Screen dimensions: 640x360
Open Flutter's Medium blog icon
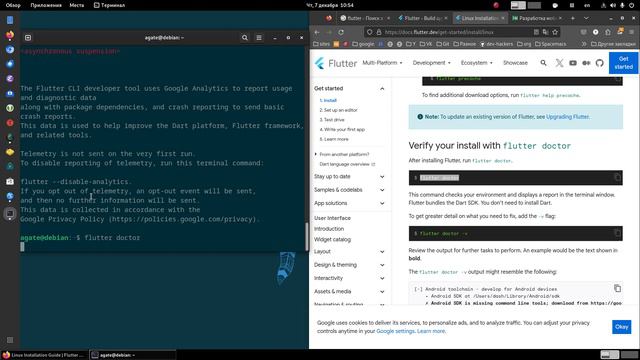point(586,63)
